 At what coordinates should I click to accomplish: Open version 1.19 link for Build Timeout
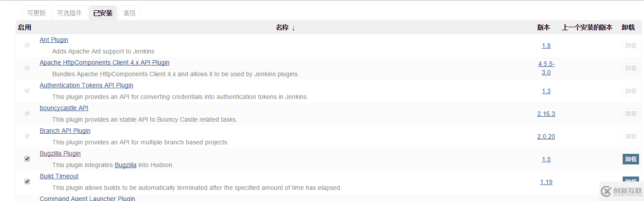tap(546, 182)
